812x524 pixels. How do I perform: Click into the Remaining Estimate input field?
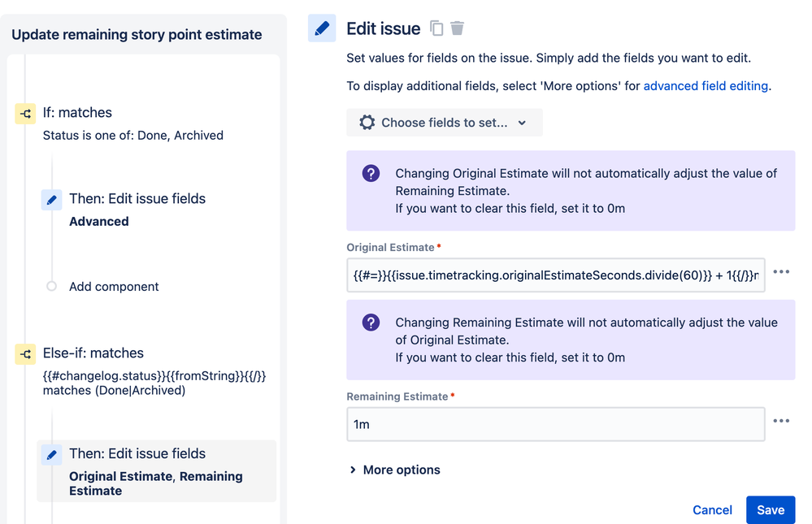point(555,424)
